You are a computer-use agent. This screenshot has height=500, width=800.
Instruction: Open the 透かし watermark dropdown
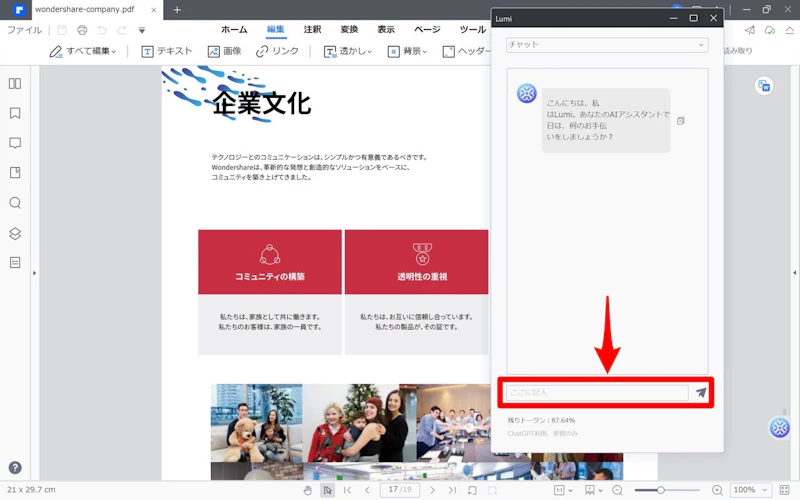pos(348,51)
